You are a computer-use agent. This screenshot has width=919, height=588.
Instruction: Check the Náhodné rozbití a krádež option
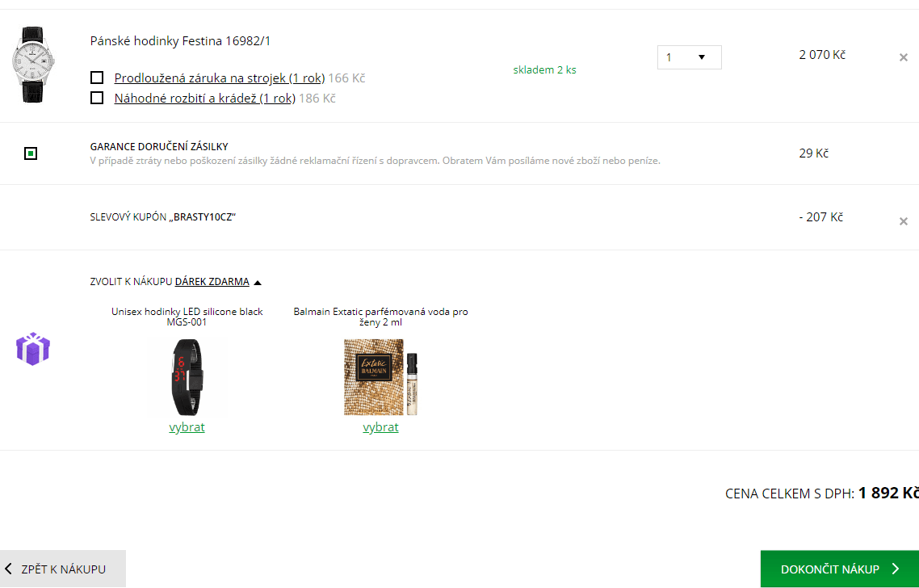(x=97, y=98)
